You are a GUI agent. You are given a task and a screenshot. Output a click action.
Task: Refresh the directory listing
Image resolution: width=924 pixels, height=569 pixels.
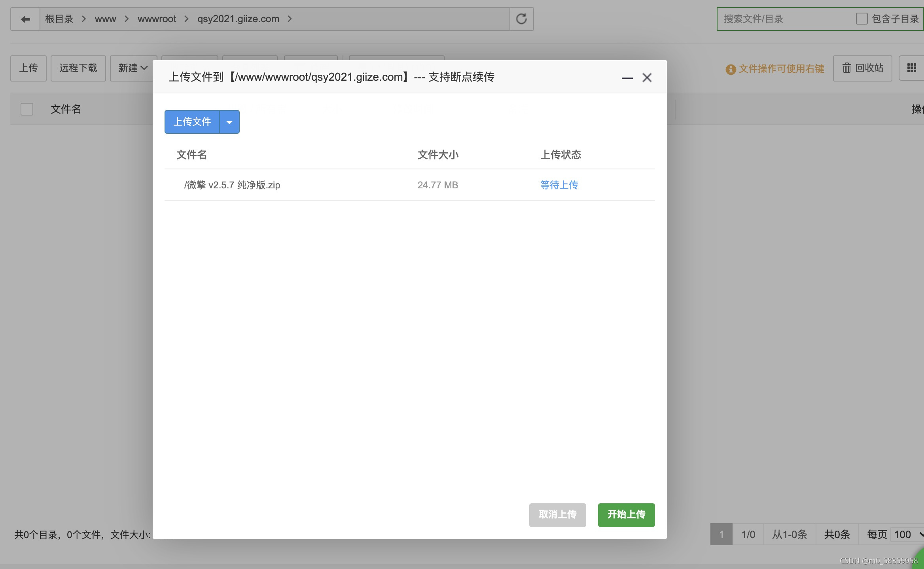[x=521, y=19]
